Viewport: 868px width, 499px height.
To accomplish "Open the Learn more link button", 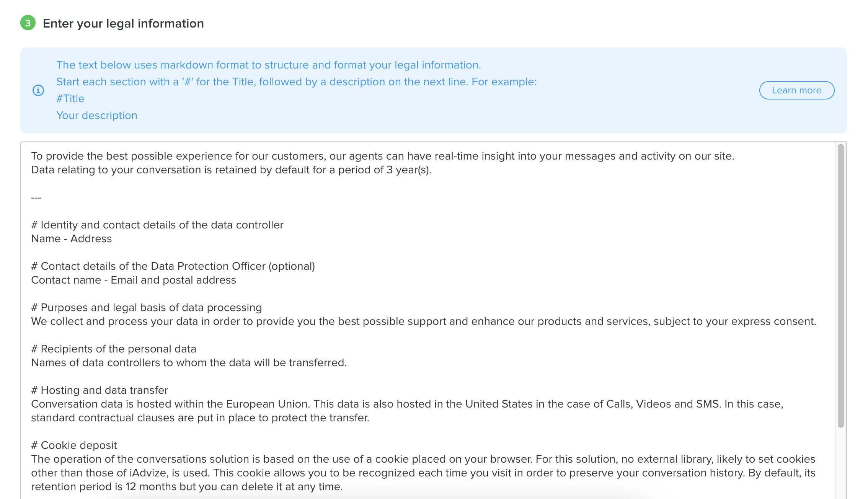I will 796,90.
